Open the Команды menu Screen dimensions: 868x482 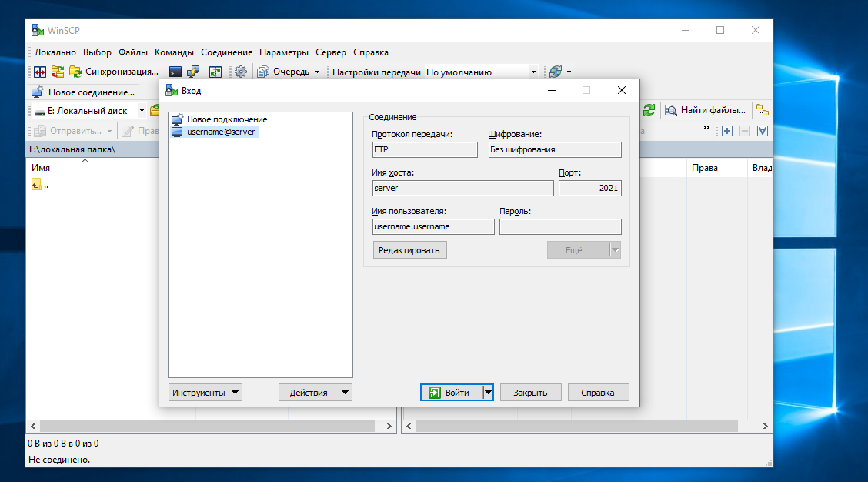(x=174, y=52)
